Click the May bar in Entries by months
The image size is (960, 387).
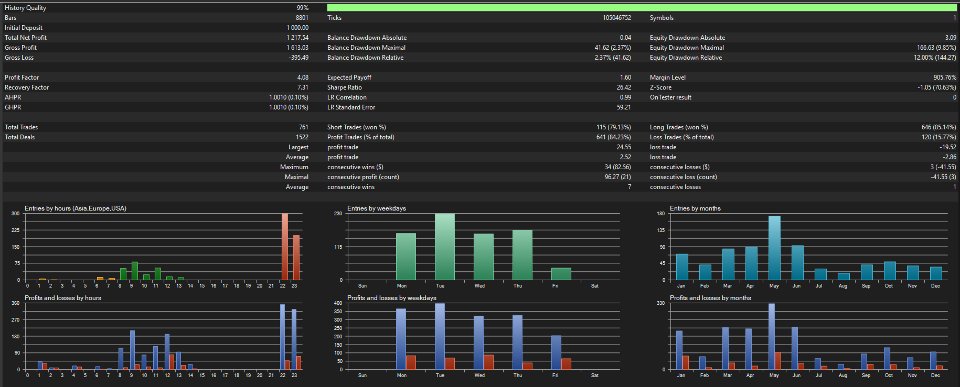coord(774,247)
